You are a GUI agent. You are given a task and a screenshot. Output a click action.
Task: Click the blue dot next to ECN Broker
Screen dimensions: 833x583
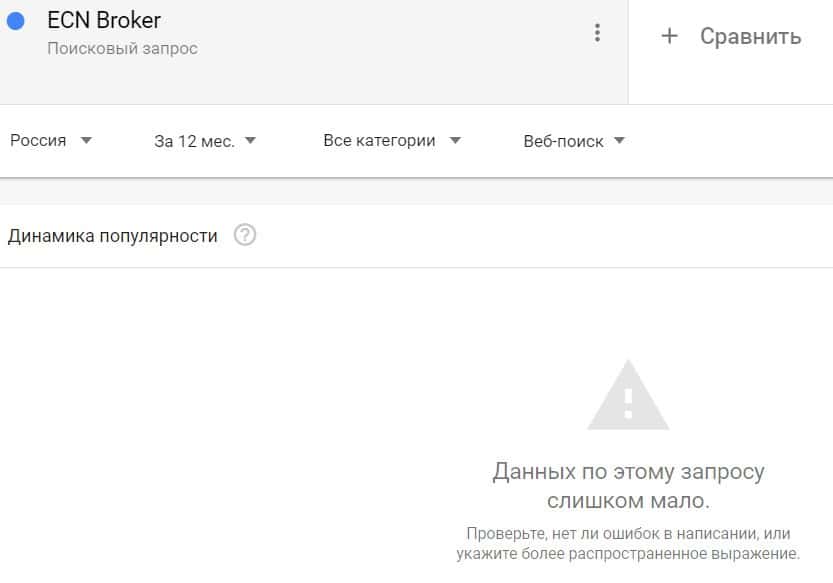(15, 21)
